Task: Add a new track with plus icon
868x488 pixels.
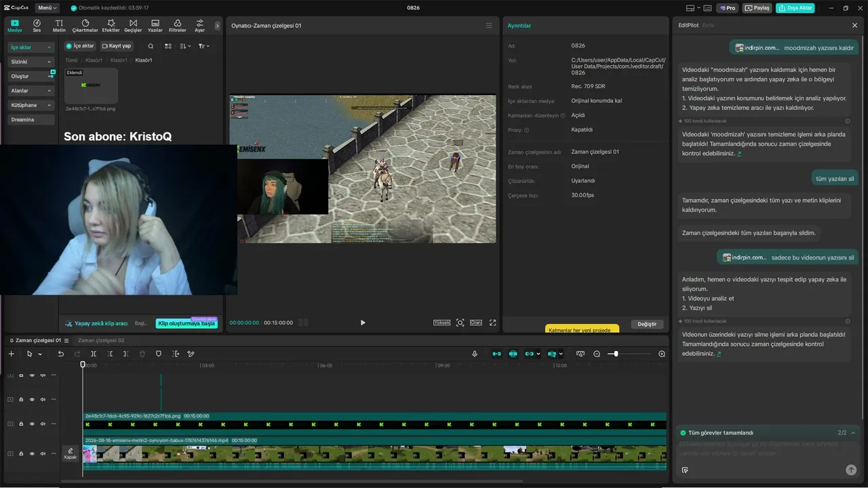Action: tap(11, 354)
